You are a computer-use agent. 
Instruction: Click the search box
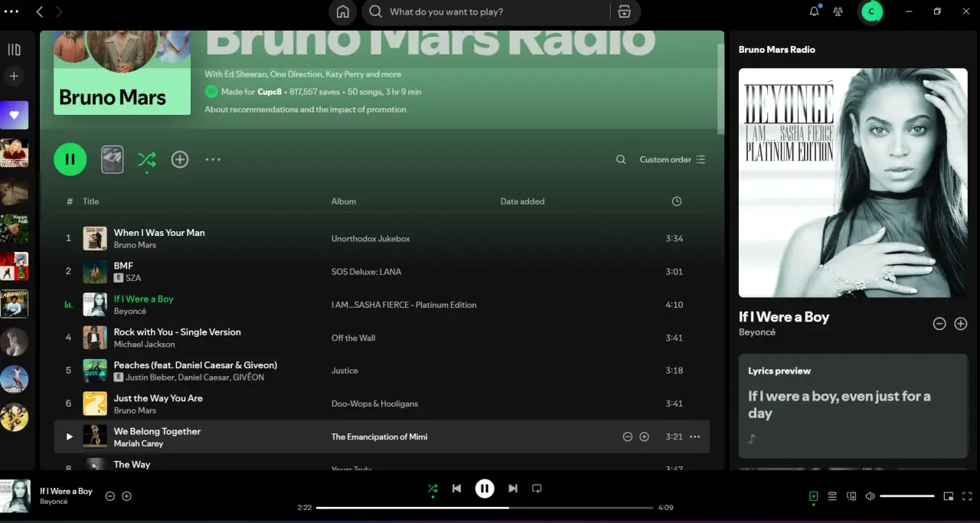486,11
